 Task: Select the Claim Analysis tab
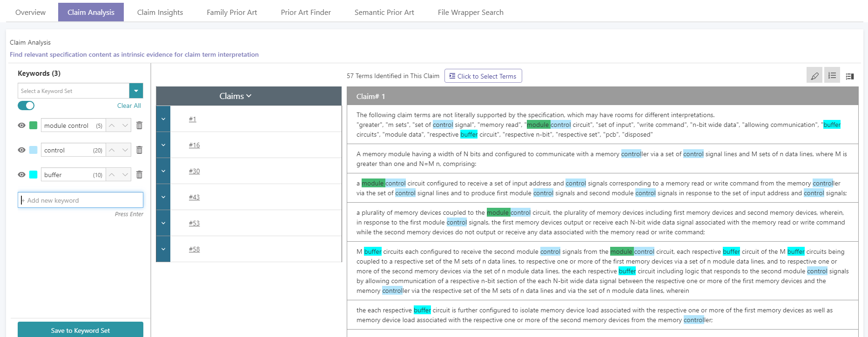point(91,12)
